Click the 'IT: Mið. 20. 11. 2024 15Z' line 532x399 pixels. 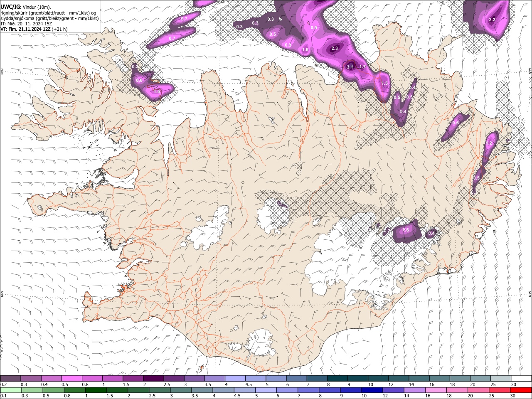(26, 24)
